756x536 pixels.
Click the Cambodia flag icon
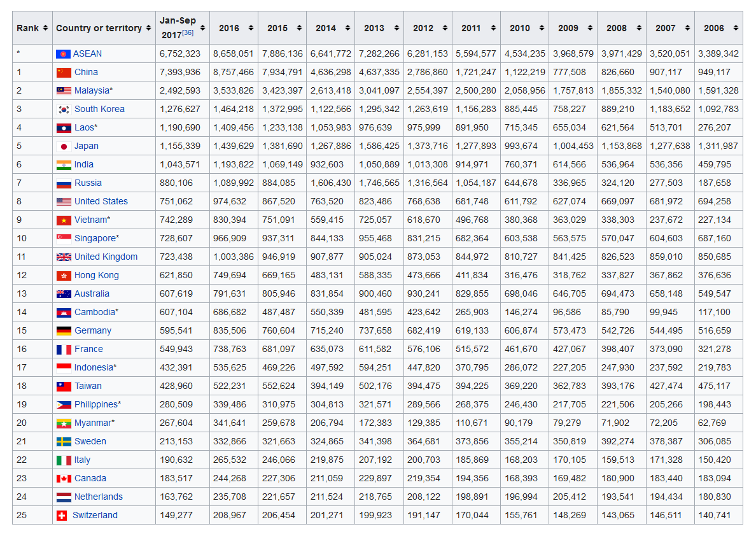click(64, 313)
